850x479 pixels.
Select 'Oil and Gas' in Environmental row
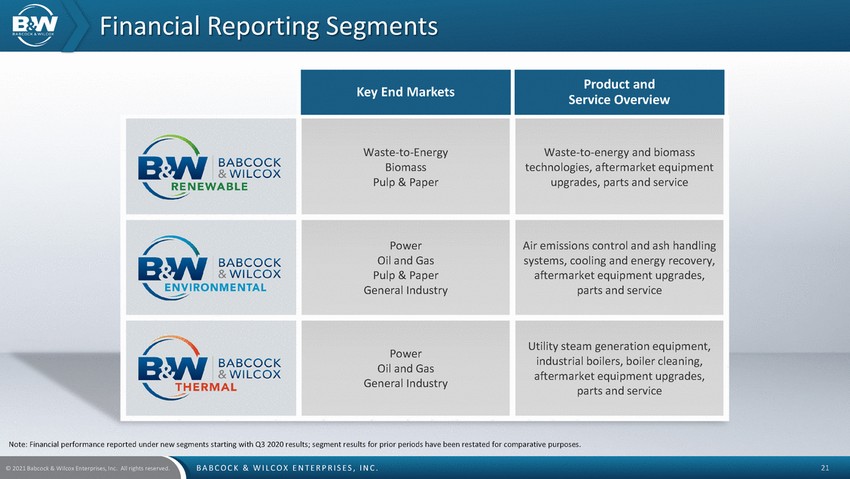(405, 261)
